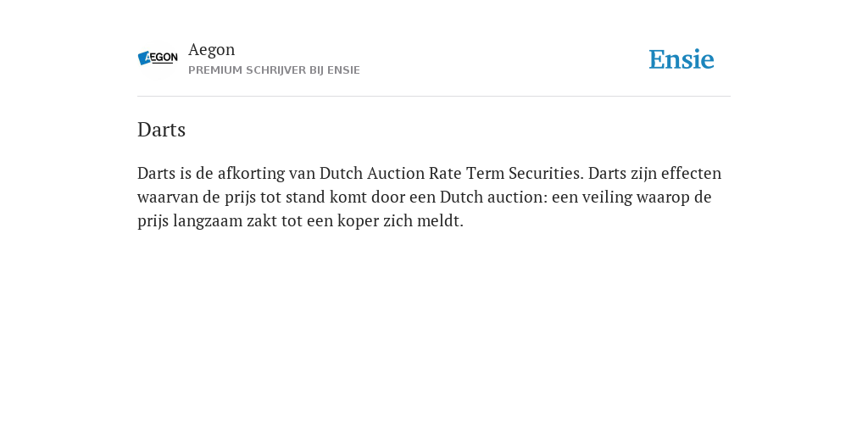868x434 pixels.
Task: Click the text Dutch auction: in the second line
Action: (493, 197)
